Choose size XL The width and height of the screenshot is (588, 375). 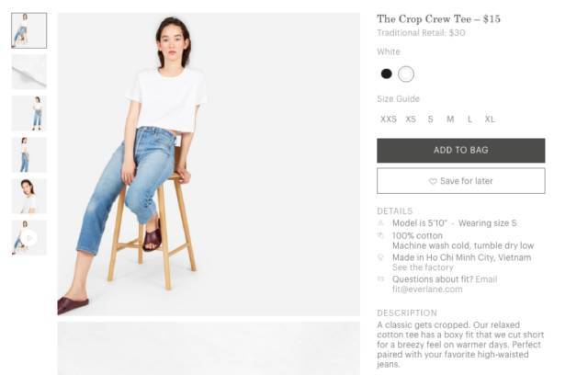coord(490,119)
